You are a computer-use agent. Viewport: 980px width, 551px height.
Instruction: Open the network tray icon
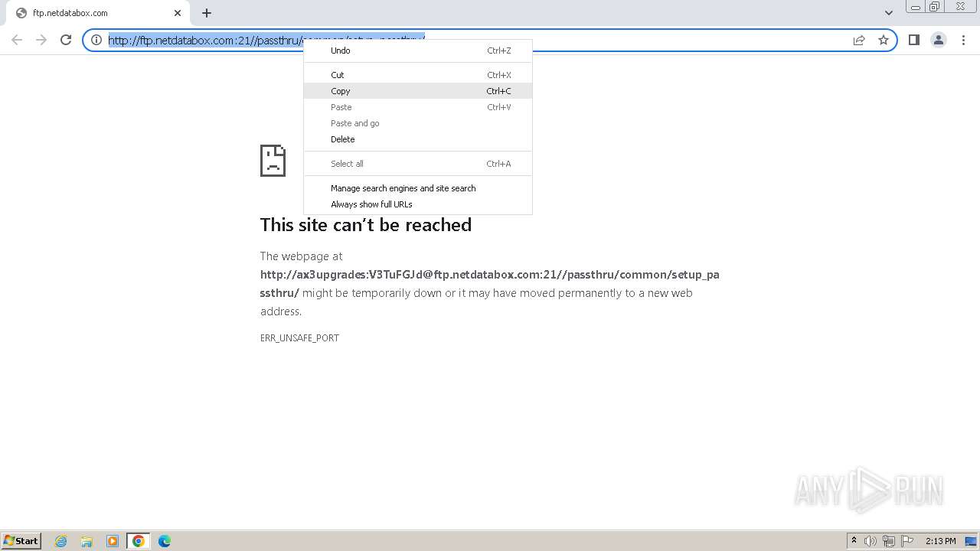[x=889, y=540]
